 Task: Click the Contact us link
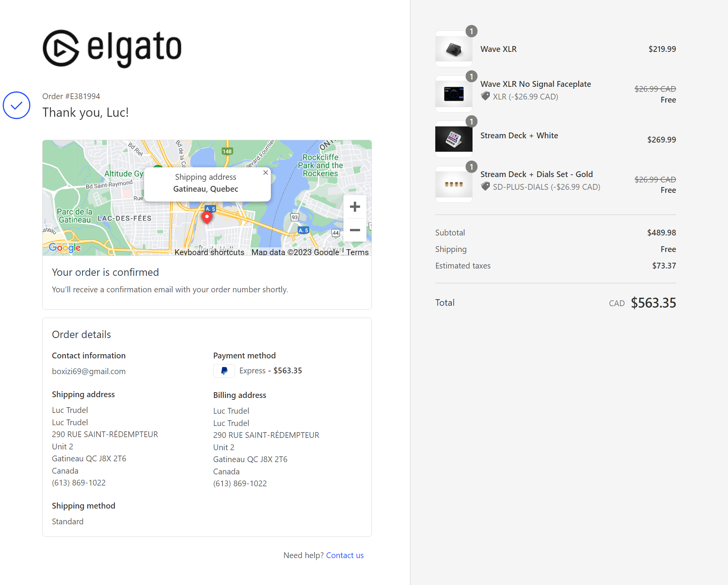(345, 555)
